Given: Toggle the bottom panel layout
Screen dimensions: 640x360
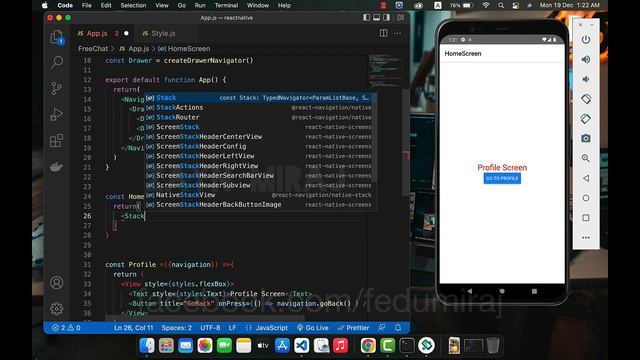Looking at the screenshot, I should [376, 18].
